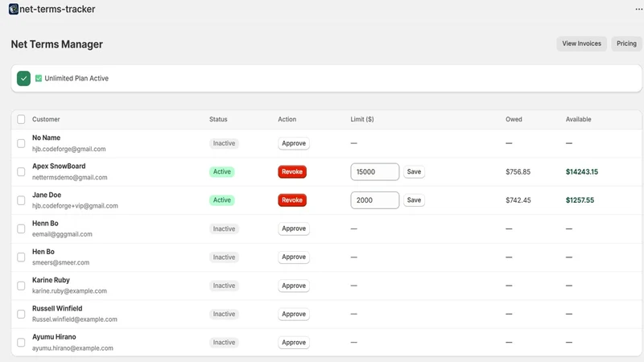Click the Russell Winfield customer name
The width and height of the screenshot is (644, 362).
(x=57, y=308)
